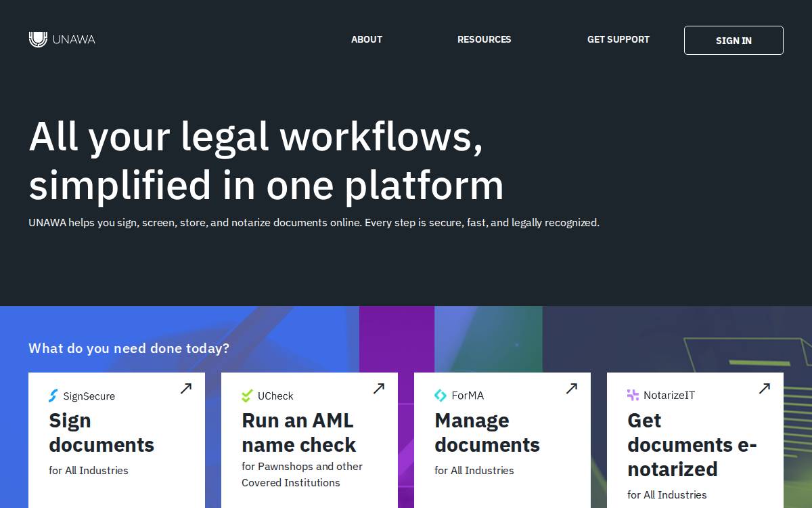Click 'for All Industries' under Sign documents
The height and width of the screenshot is (508, 812).
click(x=89, y=471)
